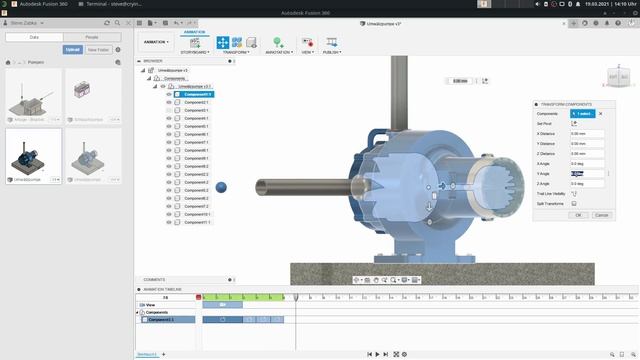Screen dimensions: 640x360
Task: Jump to beginning of storyboard
Action: (x=369, y=354)
